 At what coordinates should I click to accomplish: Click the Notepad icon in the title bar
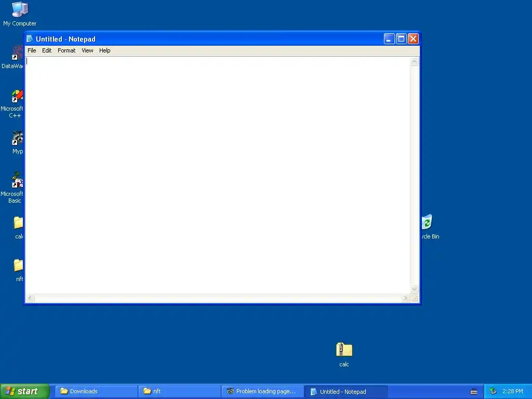click(x=30, y=38)
